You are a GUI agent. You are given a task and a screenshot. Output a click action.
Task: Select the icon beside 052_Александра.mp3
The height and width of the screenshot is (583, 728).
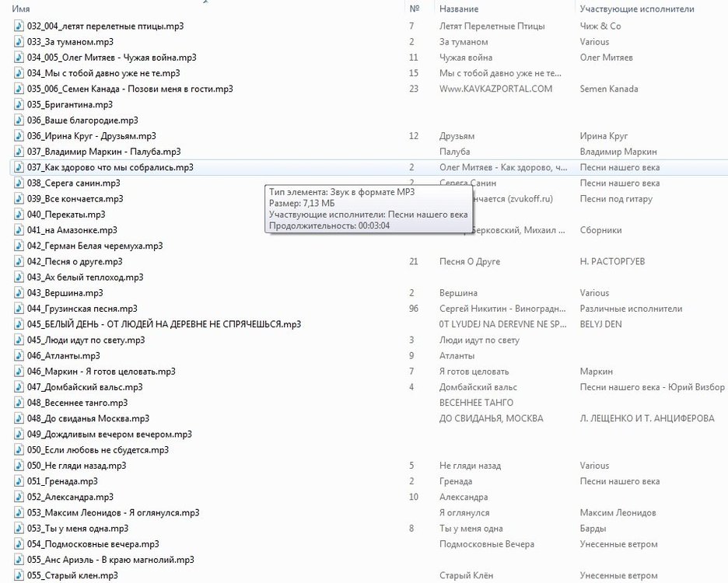(x=19, y=497)
